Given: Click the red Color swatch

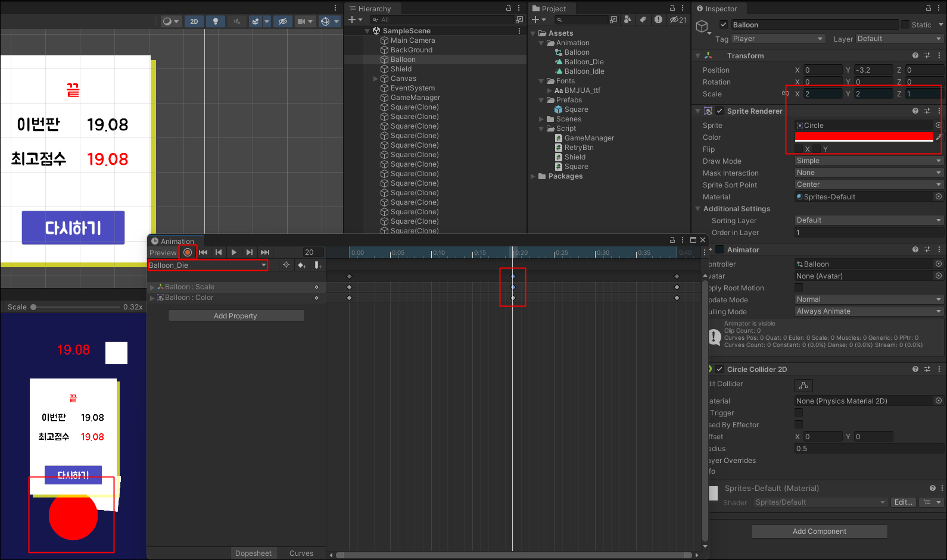Looking at the screenshot, I should click(864, 137).
